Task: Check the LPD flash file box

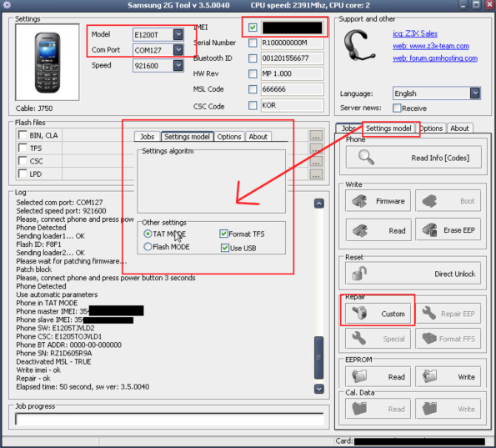Action: [23, 174]
